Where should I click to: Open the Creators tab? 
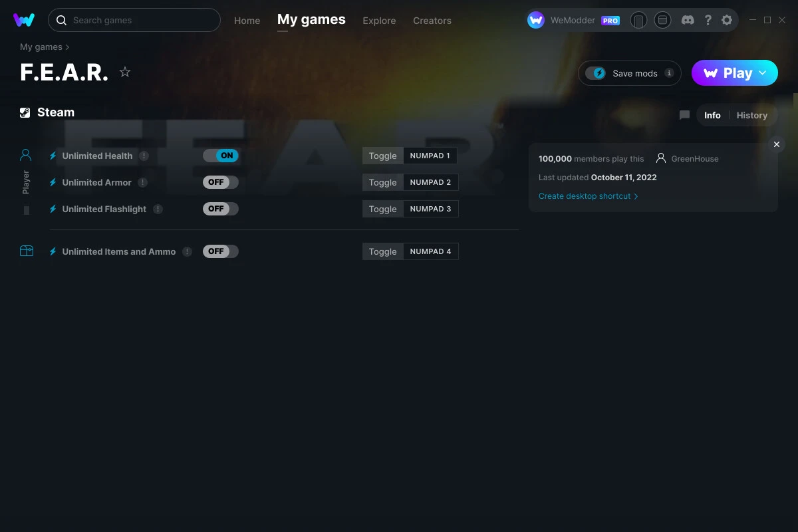click(432, 21)
